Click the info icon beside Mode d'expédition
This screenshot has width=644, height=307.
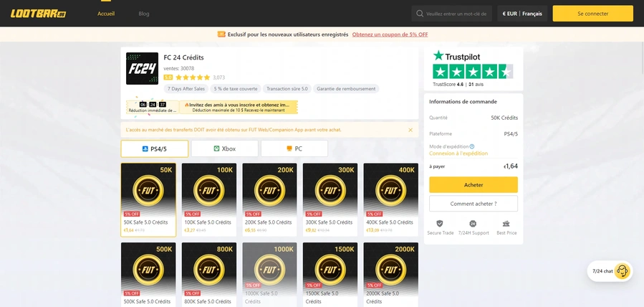coord(472,146)
